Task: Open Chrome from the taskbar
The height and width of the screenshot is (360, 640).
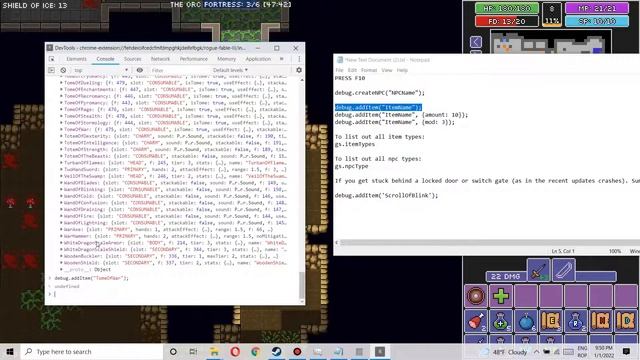Action: click(x=256, y=351)
